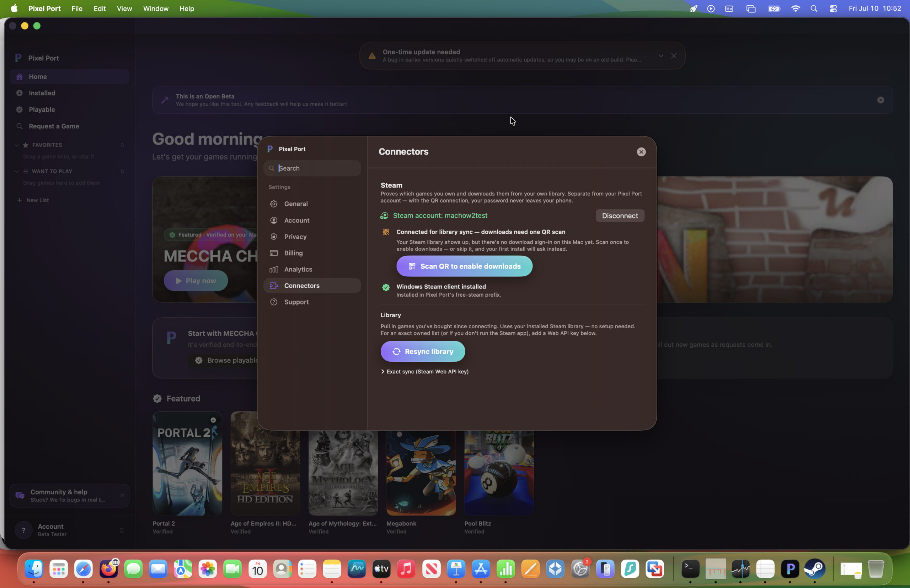Screen dimensions: 910x588
Task: Open Analytics settings section
Action: [312, 269]
